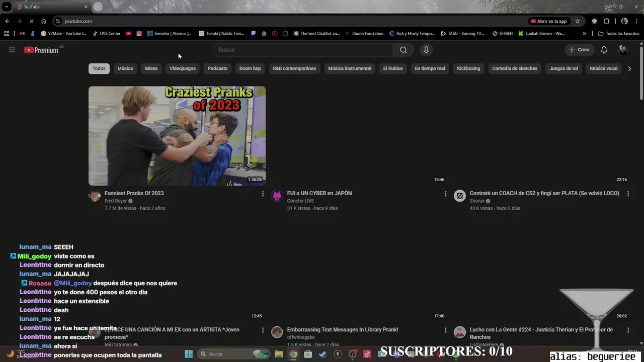Click the LuchoMellera channel avatar

point(460,332)
